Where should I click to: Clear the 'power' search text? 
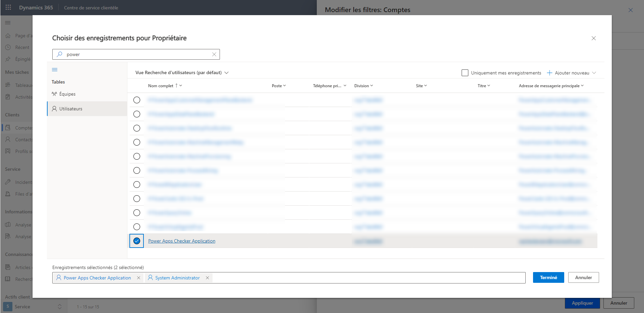(214, 54)
